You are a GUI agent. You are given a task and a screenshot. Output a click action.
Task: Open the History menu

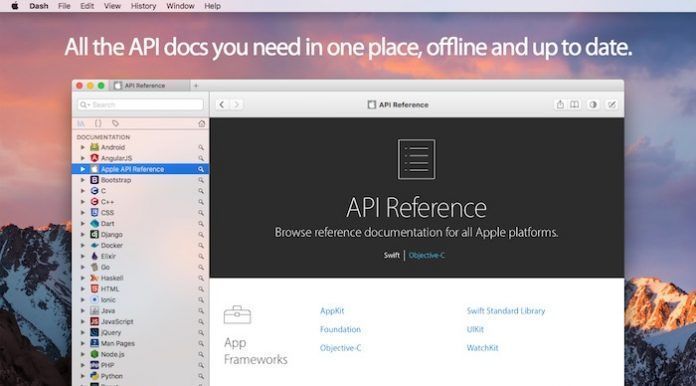143,6
